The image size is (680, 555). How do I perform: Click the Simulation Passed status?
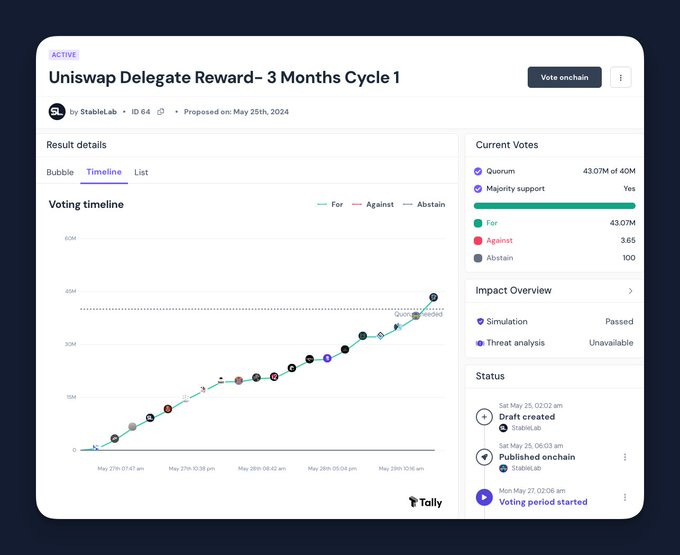click(619, 322)
